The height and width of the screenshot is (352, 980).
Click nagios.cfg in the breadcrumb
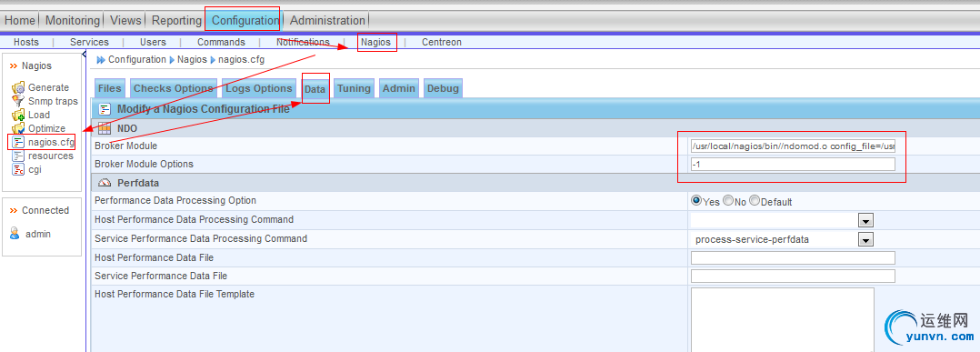241,60
